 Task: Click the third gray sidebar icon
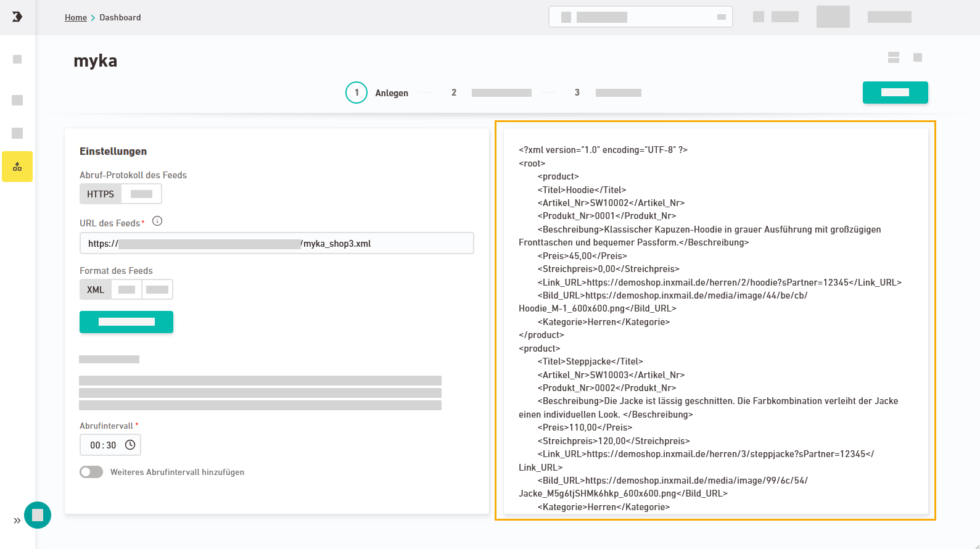click(x=17, y=133)
